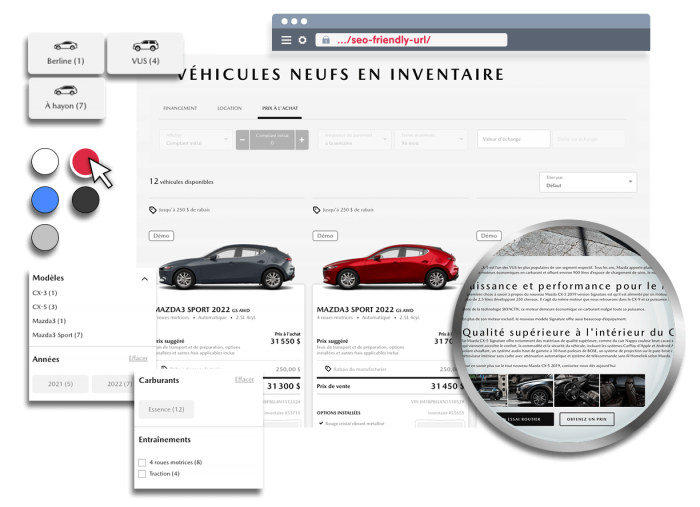Open the Afficher Comptant initial dropdown
This screenshot has height=507, width=700.
tap(196, 139)
